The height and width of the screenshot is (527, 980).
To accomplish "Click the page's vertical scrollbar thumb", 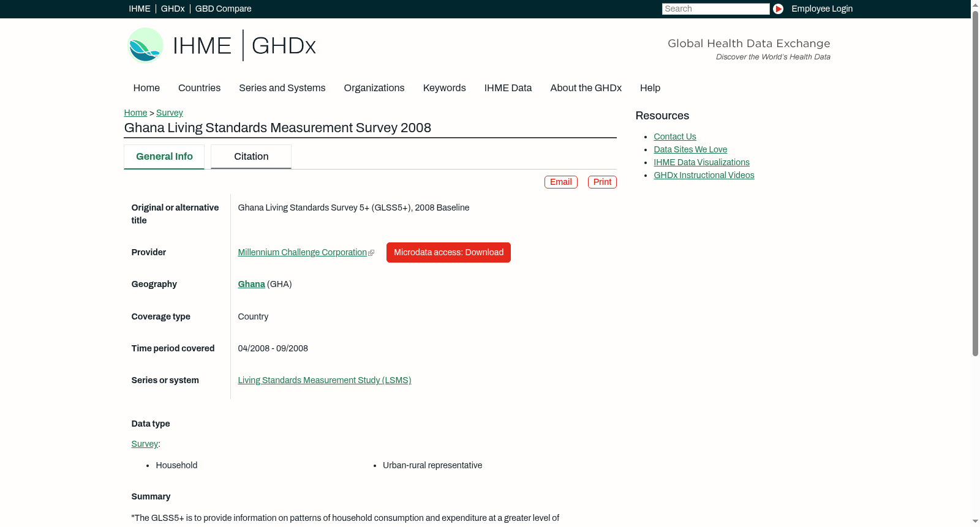I will (x=975, y=183).
